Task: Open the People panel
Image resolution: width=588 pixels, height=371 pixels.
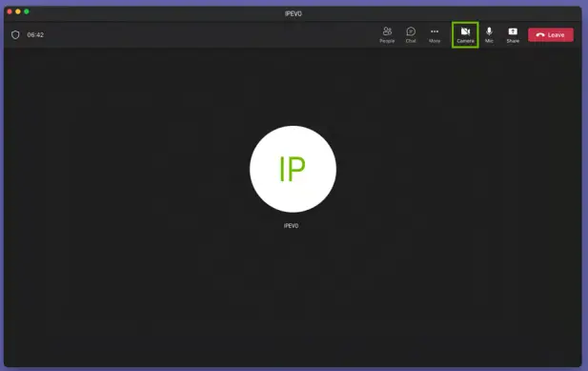Action: 387,35
